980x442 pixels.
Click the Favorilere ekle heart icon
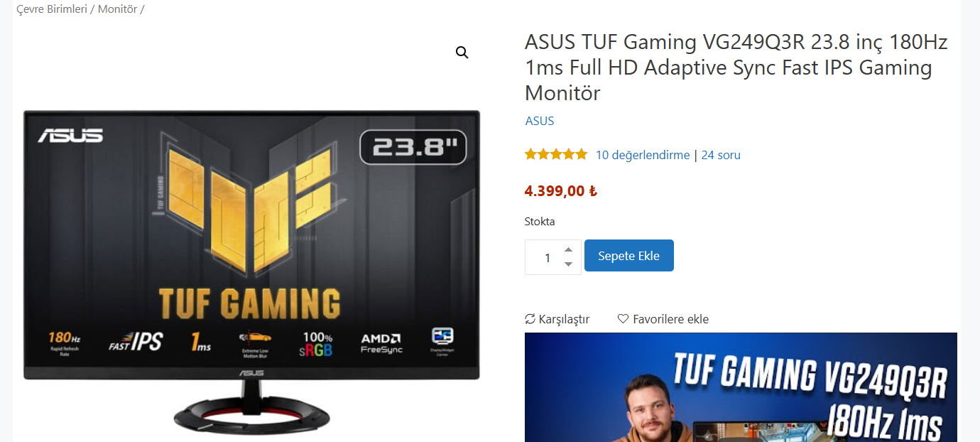pyautogui.click(x=623, y=319)
